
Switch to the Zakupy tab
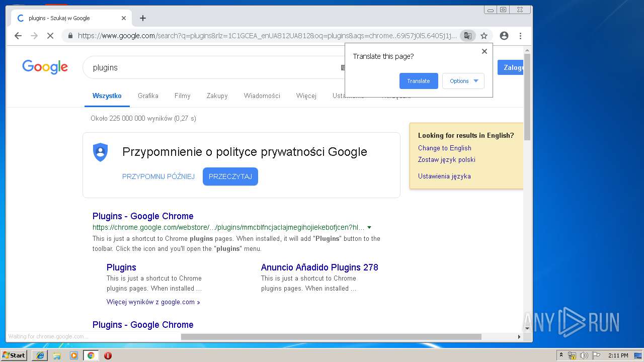coord(217,96)
